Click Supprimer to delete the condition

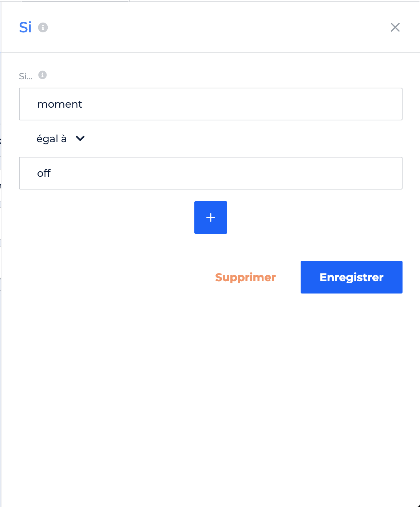[x=245, y=277]
